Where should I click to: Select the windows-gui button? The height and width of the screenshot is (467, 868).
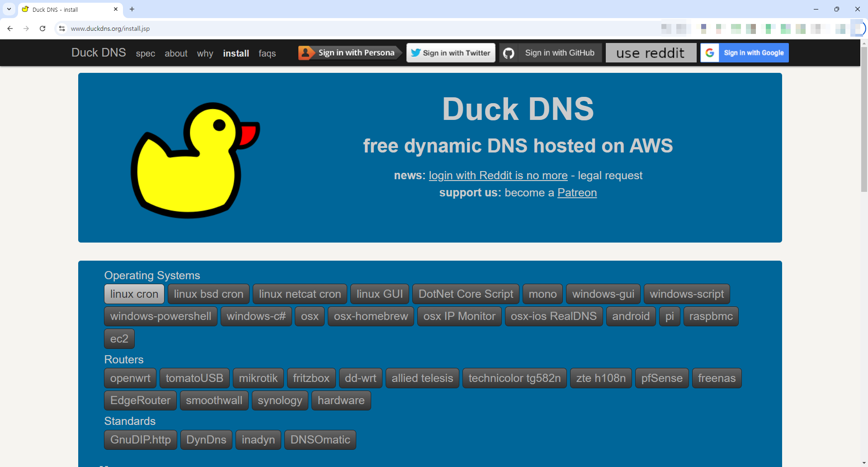(603, 294)
